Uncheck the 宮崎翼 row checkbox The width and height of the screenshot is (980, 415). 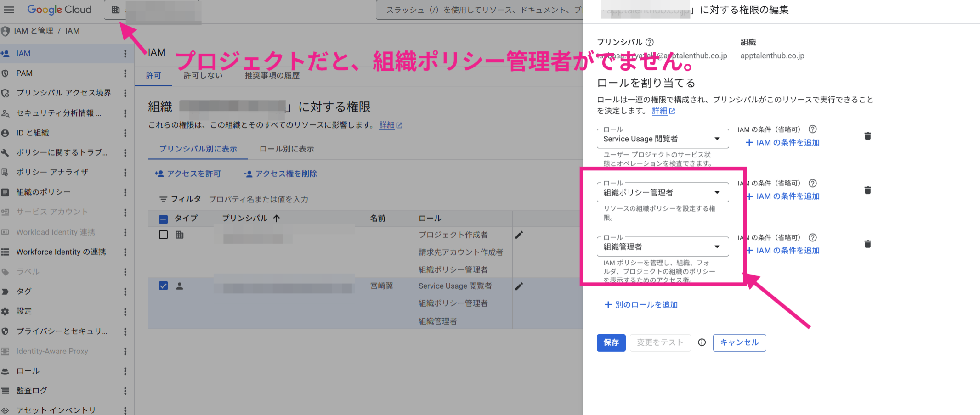(x=163, y=286)
